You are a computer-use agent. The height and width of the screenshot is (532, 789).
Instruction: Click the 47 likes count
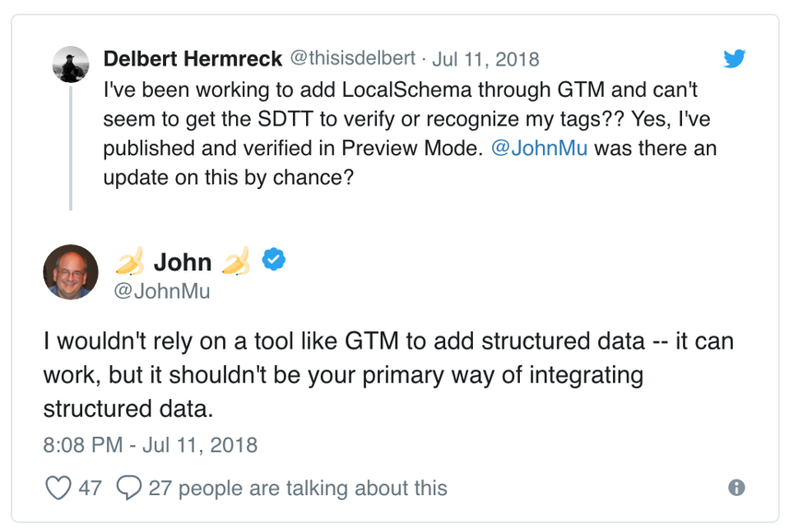click(90, 489)
